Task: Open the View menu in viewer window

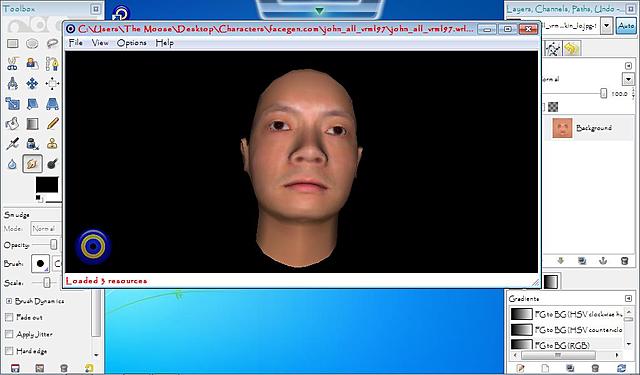Action: pyautogui.click(x=100, y=42)
